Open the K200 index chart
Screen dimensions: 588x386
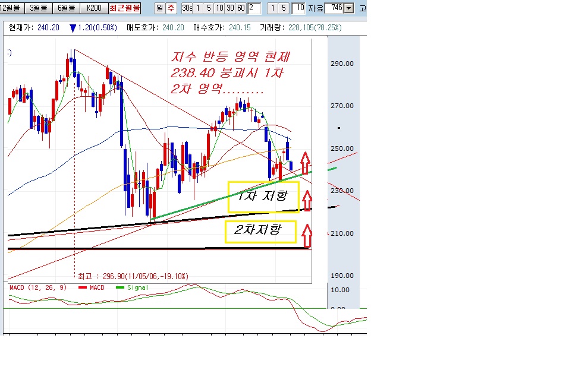click(93, 8)
